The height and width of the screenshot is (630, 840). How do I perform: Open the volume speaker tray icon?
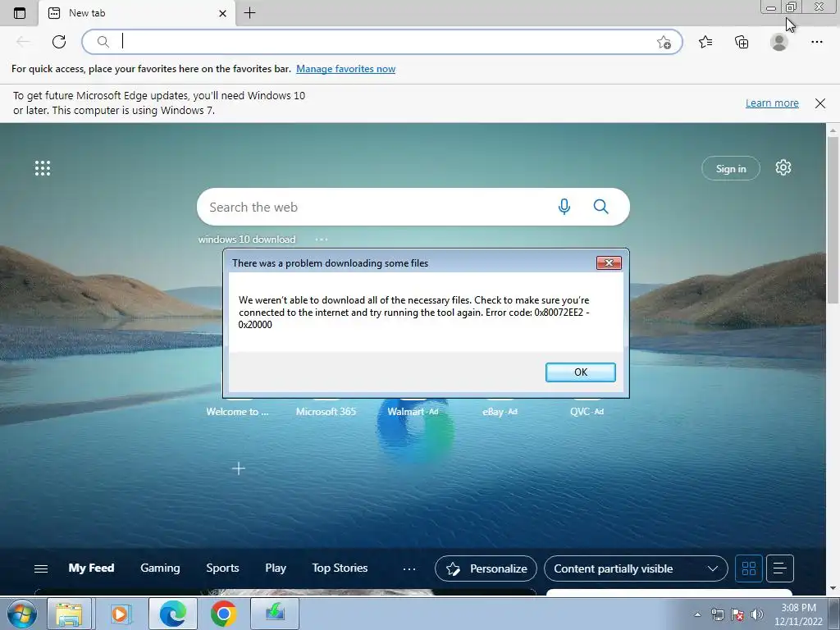point(757,614)
